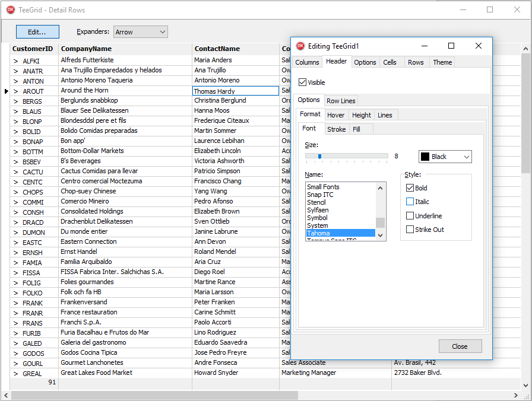Open the Expanders dropdown showing Arrow
Screen dimensions: 532x401
pos(140,31)
